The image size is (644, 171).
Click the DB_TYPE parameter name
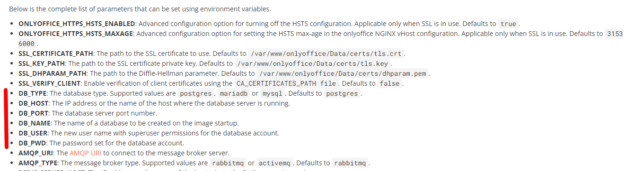pyautogui.click(x=33, y=93)
